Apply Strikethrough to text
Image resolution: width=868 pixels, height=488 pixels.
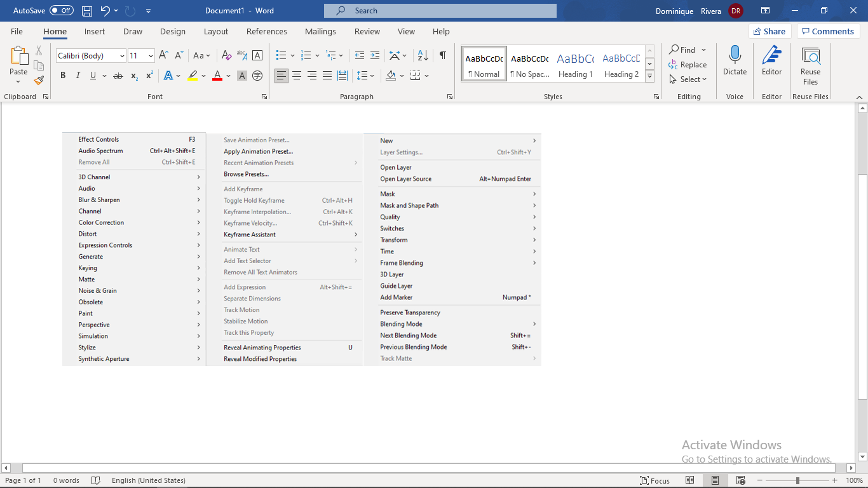118,76
